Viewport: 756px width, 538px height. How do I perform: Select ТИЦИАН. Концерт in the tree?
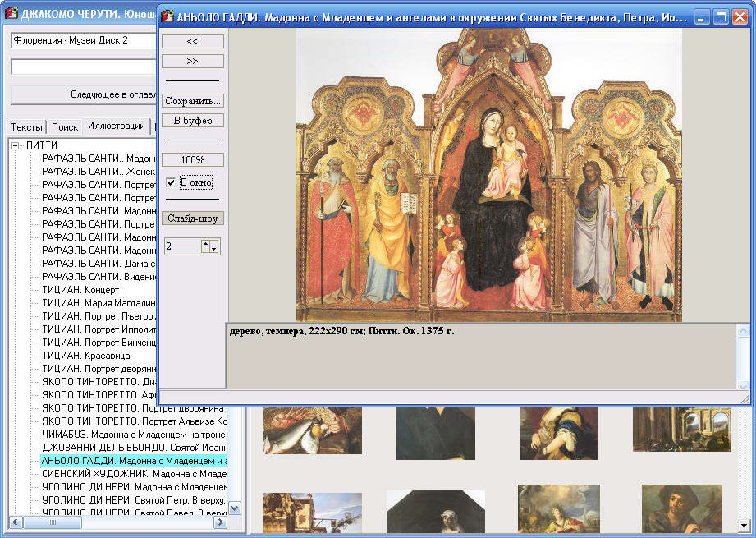pos(80,290)
